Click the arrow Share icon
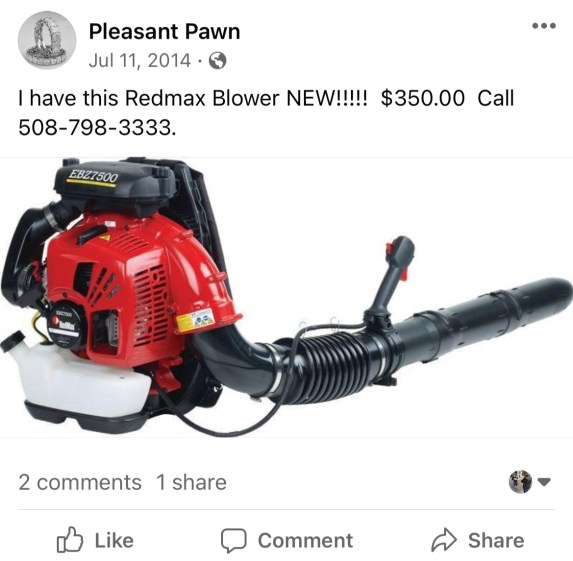Screen dimensions: 573x561 [x=444, y=539]
